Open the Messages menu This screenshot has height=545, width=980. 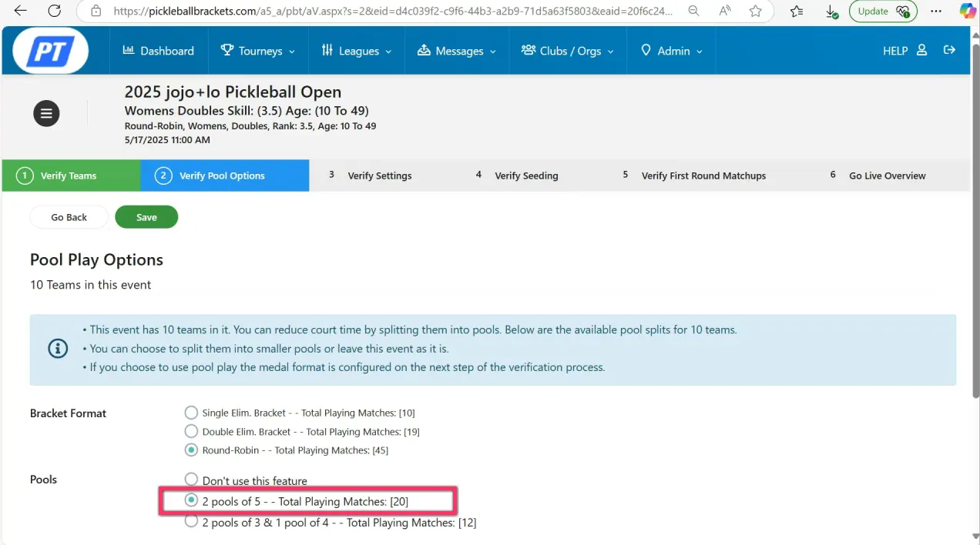tap(457, 51)
